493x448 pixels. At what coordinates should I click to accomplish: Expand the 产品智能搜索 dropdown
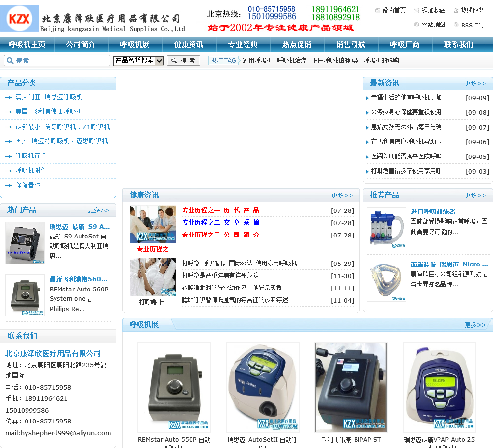pos(138,61)
